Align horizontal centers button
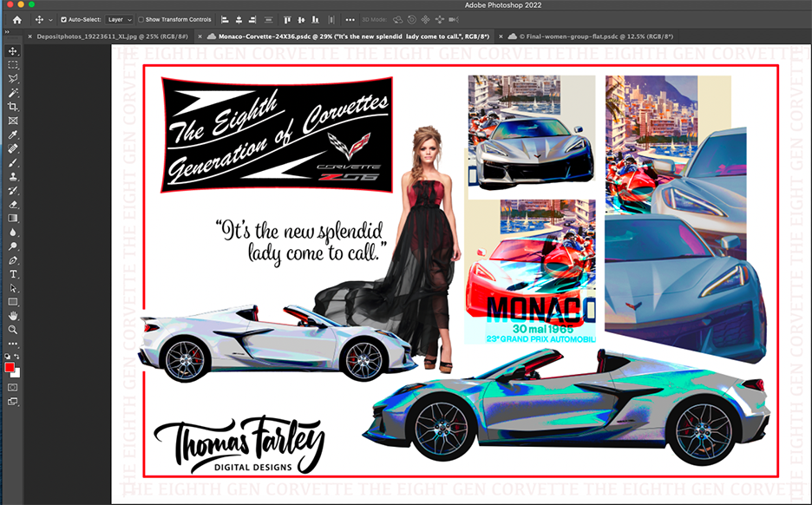This screenshot has width=812, height=505. coord(239,20)
